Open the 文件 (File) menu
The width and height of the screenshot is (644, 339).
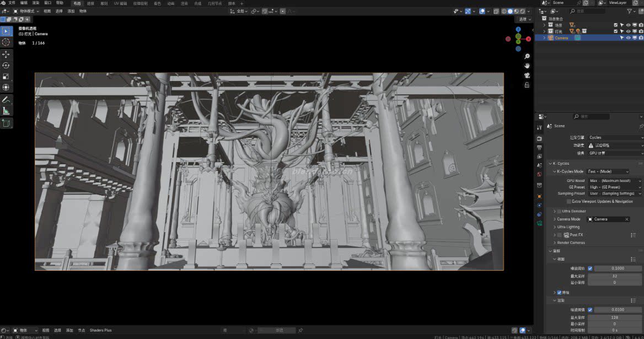(x=12, y=3)
